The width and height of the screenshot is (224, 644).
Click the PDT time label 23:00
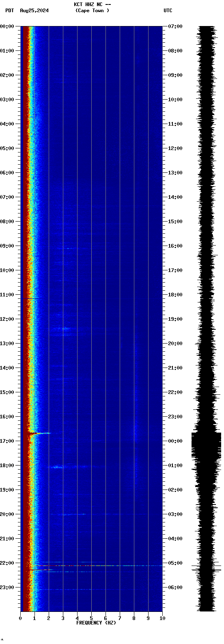click(x=7, y=587)
